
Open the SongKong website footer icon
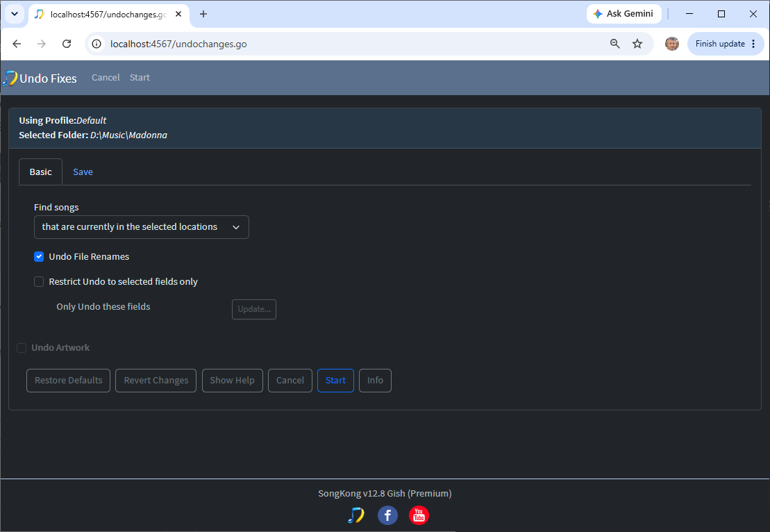[x=356, y=515]
